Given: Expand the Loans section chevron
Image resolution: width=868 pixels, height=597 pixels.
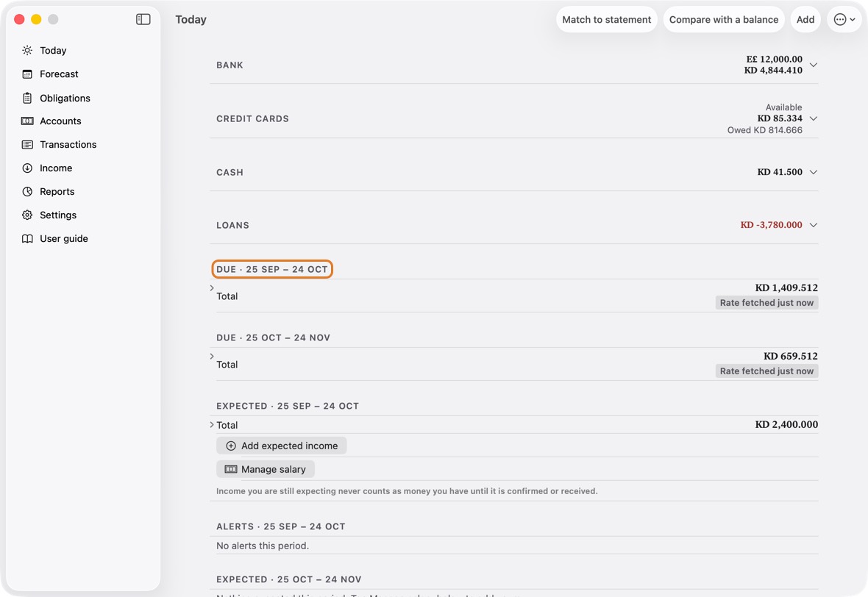Looking at the screenshot, I should click(813, 225).
